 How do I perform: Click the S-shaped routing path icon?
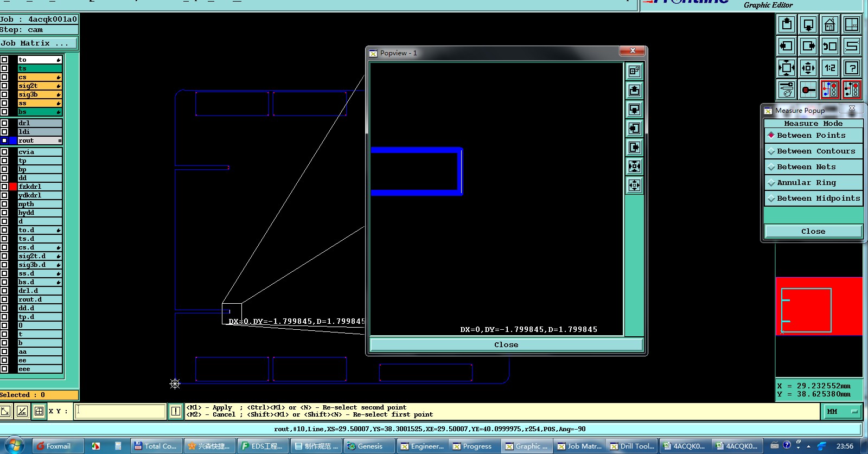[x=852, y=46]
